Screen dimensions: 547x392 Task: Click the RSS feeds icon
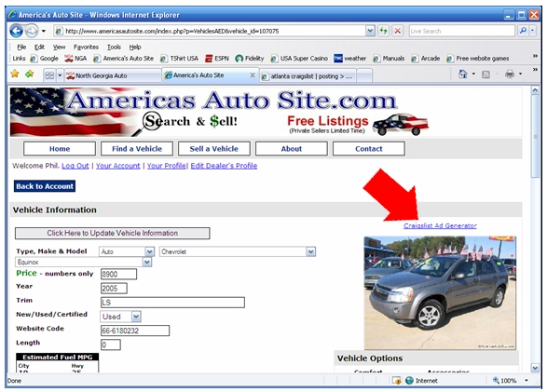[x=485, y=74]
